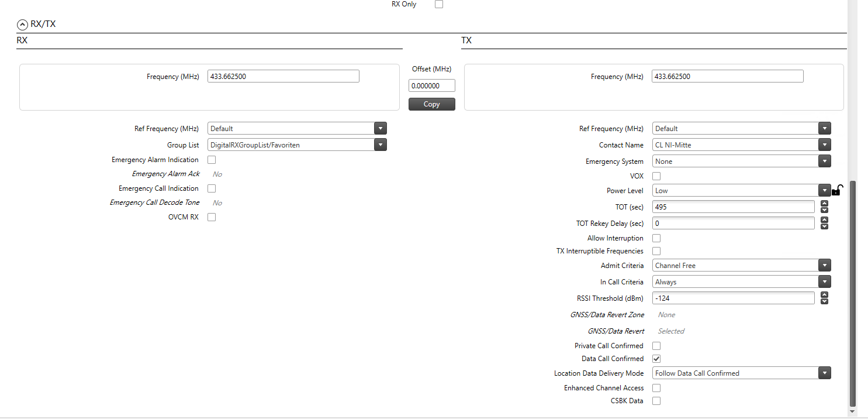Decrease RSSI Threshold with down arrow
The image size is (868, 419).
[x=824, y=301]
